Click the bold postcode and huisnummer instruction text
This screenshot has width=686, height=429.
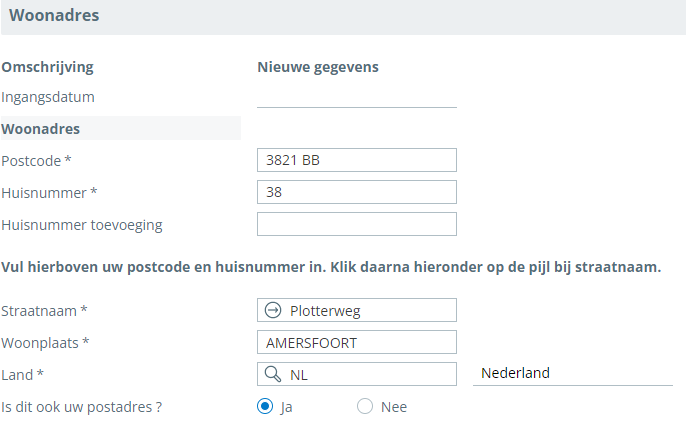pyautogui.click(x=331, y=268)
